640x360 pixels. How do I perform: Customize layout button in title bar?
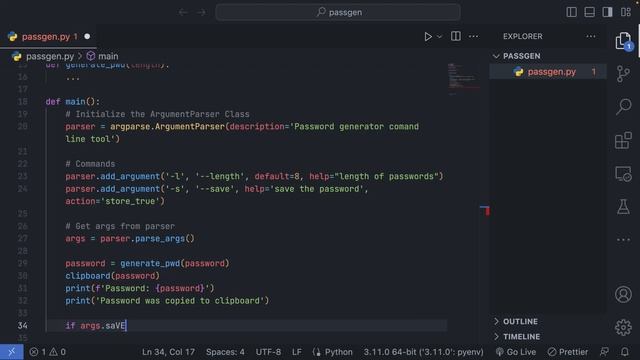coord(626,12)
